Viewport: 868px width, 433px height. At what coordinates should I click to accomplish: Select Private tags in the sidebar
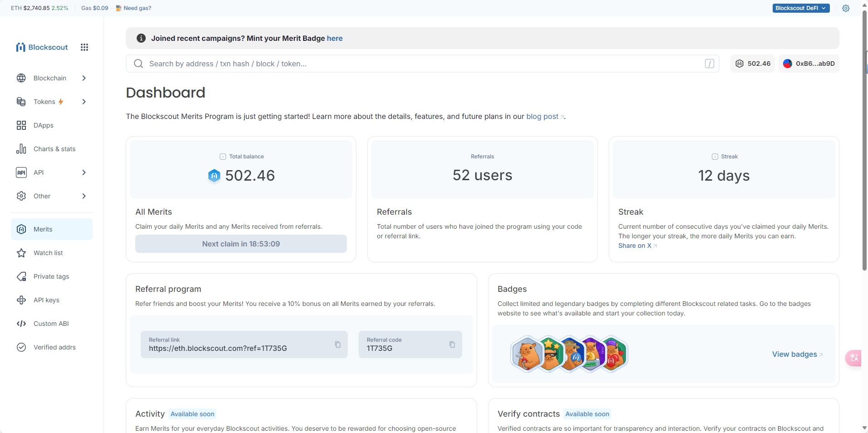51,276
